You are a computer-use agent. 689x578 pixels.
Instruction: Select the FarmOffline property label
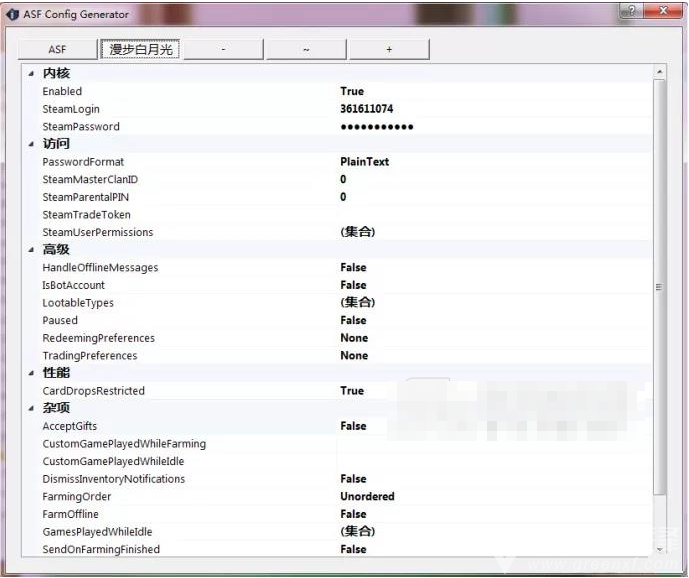coord(70,514)
